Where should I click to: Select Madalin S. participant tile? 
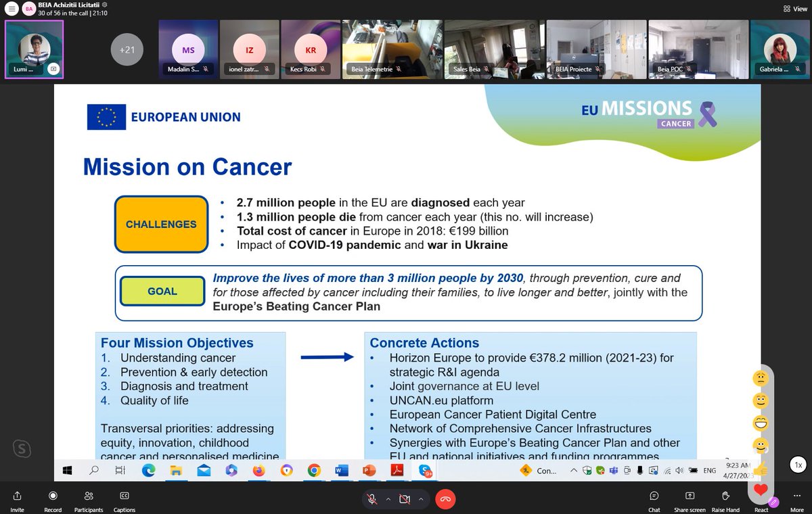coord(189,49)
